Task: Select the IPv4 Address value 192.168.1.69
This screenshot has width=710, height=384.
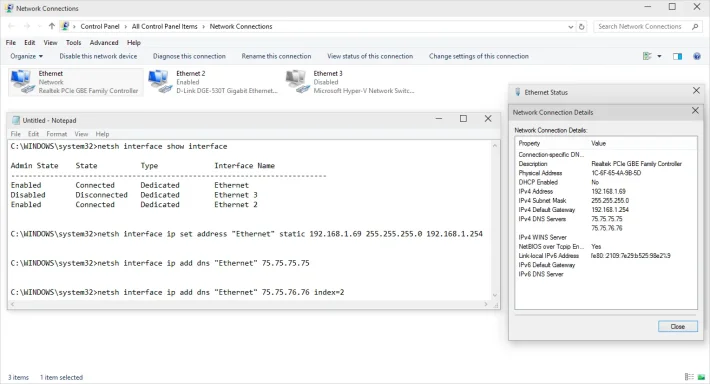Action: click(x=608, y=192)
